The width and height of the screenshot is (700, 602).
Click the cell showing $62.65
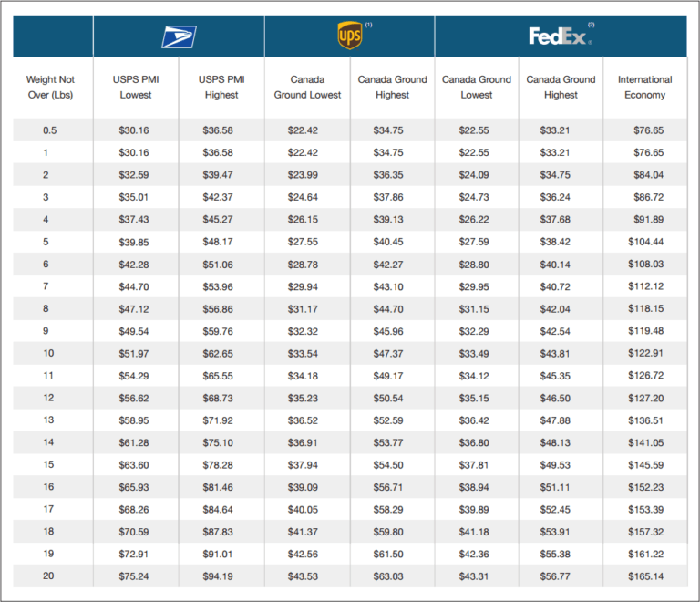pos(218,354)
